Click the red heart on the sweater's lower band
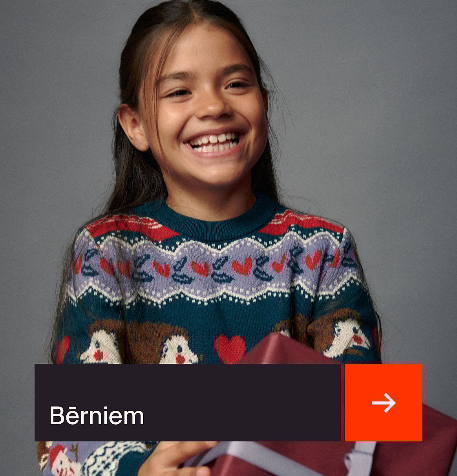The width and height of the screenshot is (457, 476). point(230,348)
